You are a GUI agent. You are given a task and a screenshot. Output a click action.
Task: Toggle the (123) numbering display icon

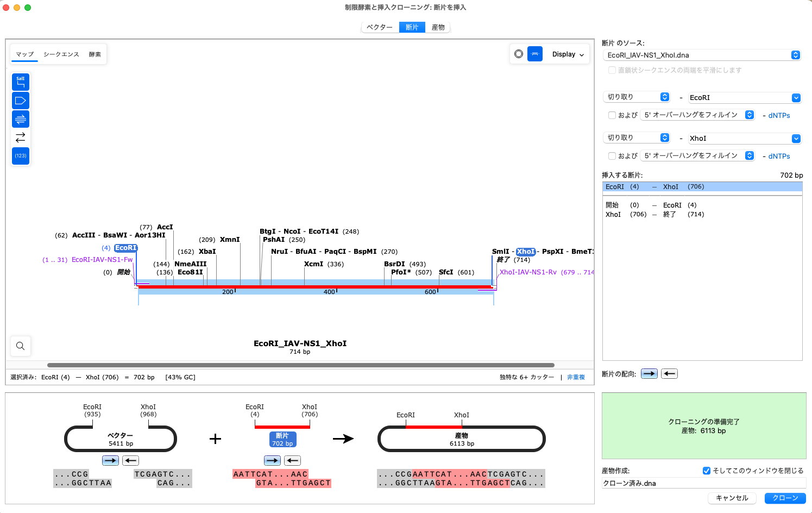[x=21, y=156]
